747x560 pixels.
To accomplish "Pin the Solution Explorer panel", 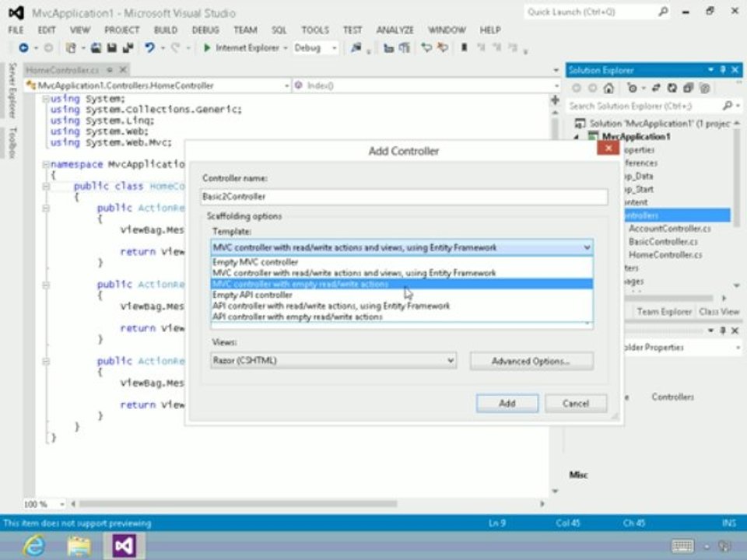I will (x=723, y=70).
